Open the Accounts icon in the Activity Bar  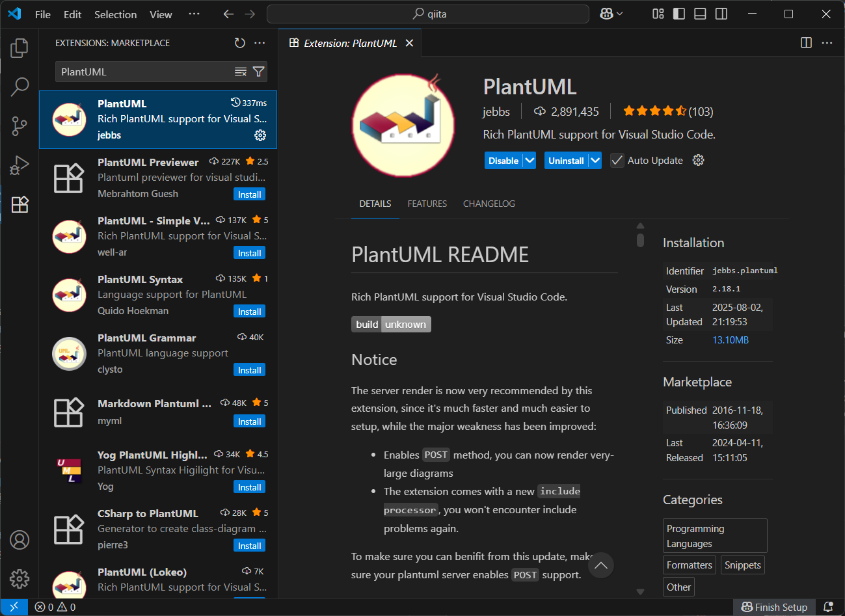point(20,540)
